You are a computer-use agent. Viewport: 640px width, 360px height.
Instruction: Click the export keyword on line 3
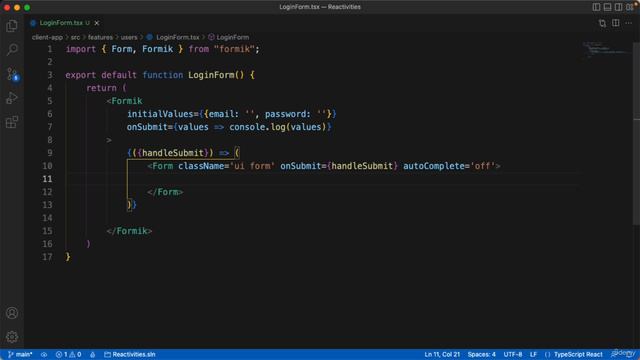(80, 75)
